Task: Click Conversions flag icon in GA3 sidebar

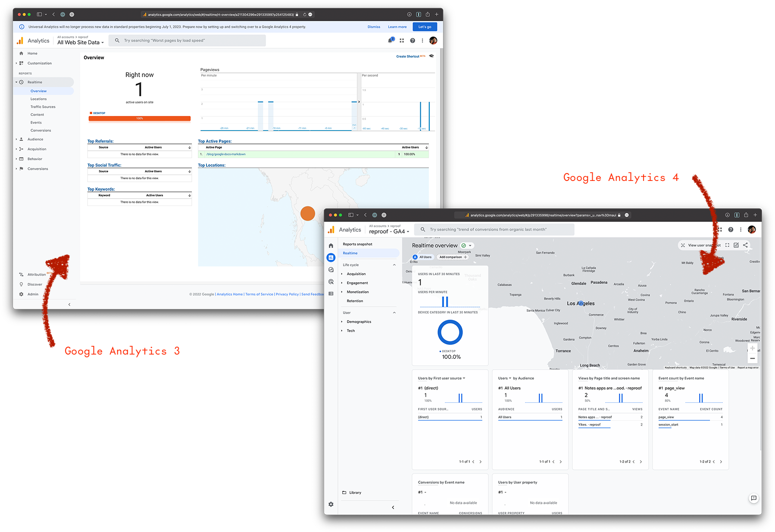Action: pos(21,169)
